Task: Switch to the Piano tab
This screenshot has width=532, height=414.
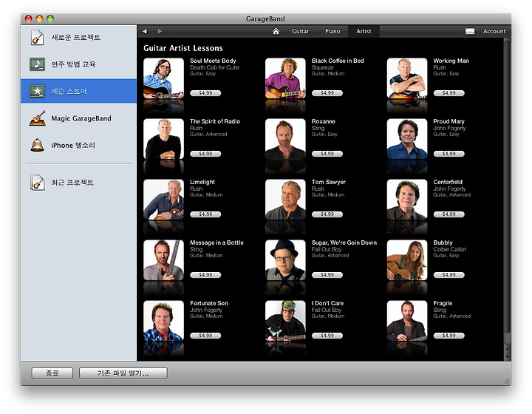Action: click(x=332, y=31)
